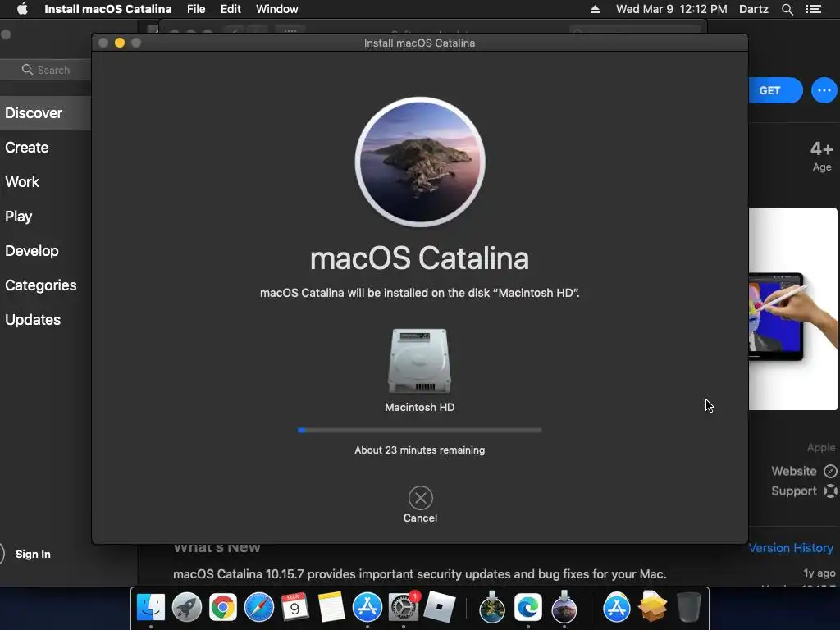Open Spotlight search magnifier icon
The image size is (840, 630).
[x=787, y=9]
